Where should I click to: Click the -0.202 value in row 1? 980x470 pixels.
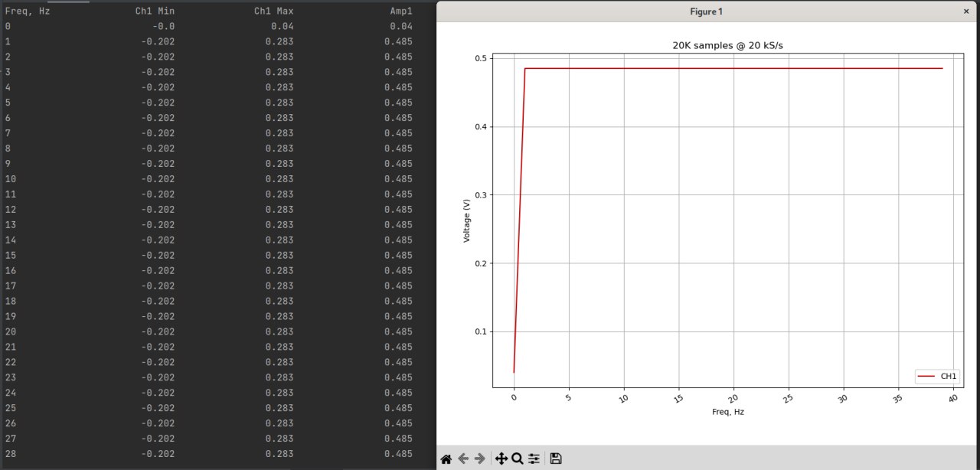point(158,41)
